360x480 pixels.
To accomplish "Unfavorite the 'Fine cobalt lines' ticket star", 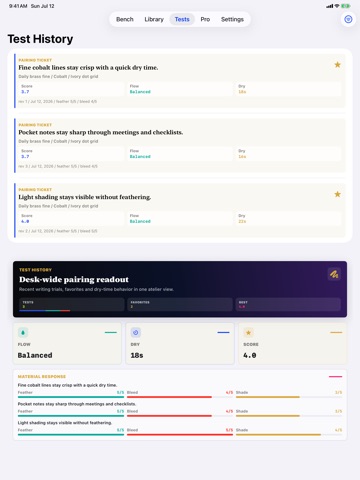I will [337, 65].
